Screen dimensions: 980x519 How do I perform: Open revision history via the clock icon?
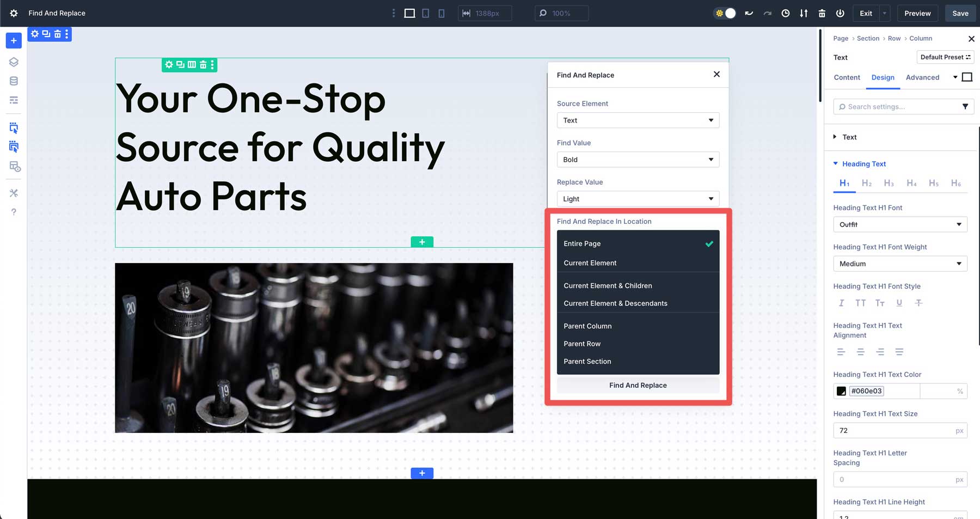click(785, 13)
